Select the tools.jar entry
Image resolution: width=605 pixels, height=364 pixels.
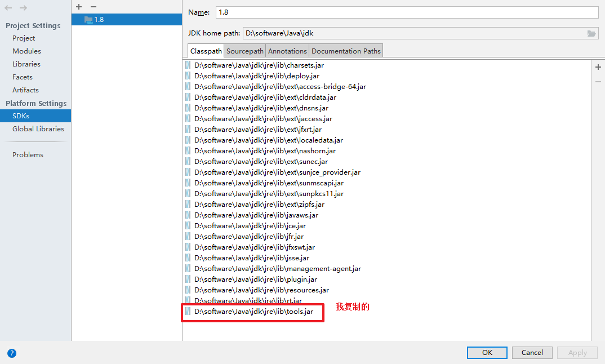254,312
